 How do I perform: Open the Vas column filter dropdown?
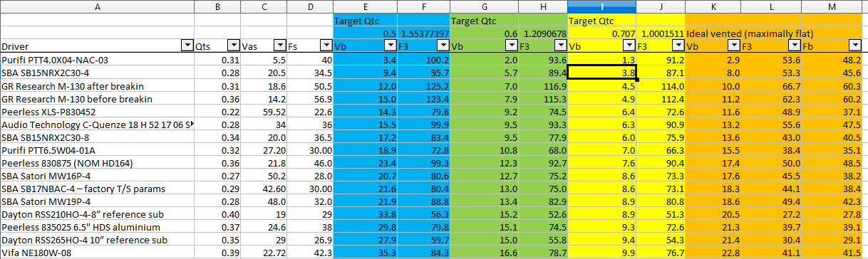tap(279, 46)
